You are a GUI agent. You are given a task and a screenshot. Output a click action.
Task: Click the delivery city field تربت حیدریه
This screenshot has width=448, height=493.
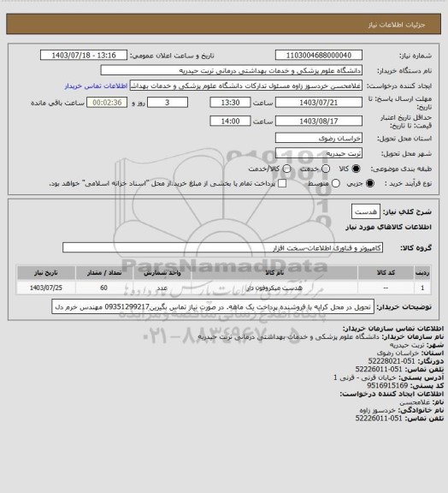tap(319, 153)
